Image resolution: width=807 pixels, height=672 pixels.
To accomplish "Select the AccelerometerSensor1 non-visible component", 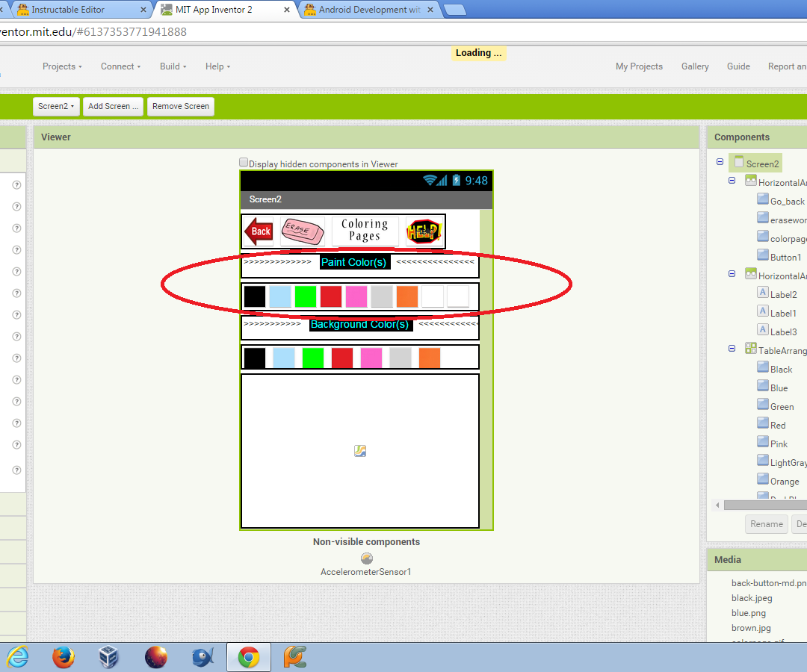I will point(366,559).
